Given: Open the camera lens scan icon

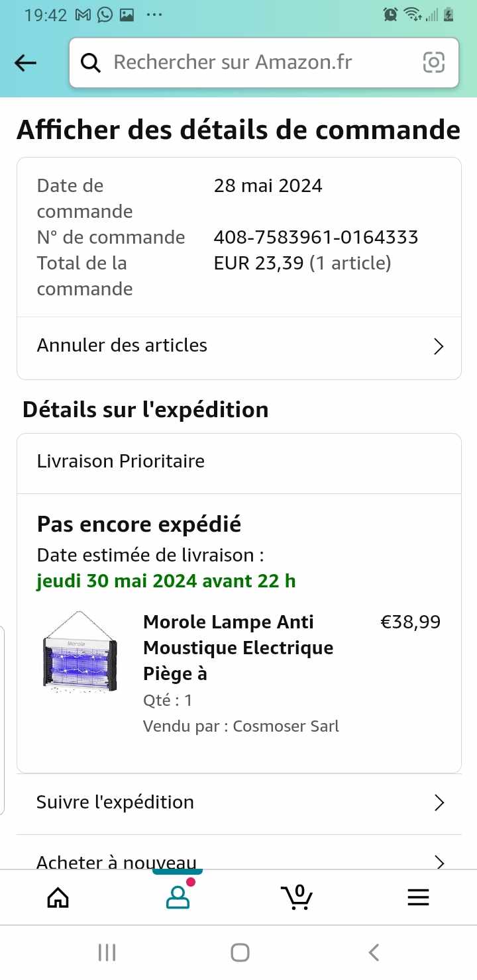Looking at the screenshot, I should [x=433, y=63].
